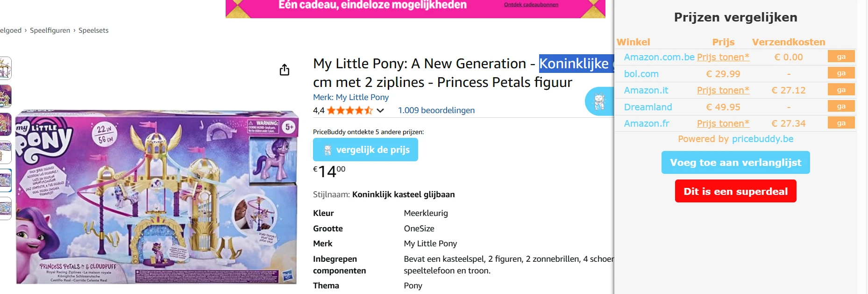Click the share icon above the product image

tap(285, 70)
